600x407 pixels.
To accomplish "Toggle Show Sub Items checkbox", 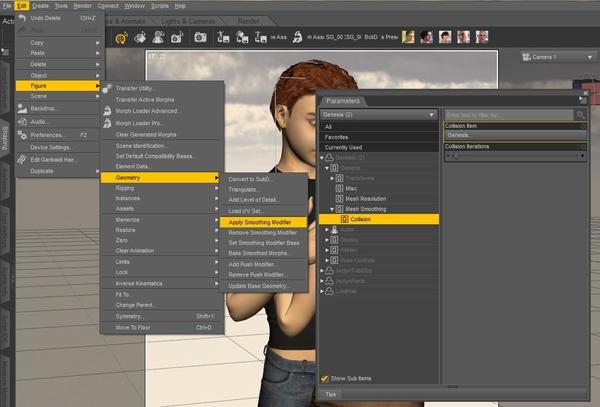I will (x=324, y=378).
